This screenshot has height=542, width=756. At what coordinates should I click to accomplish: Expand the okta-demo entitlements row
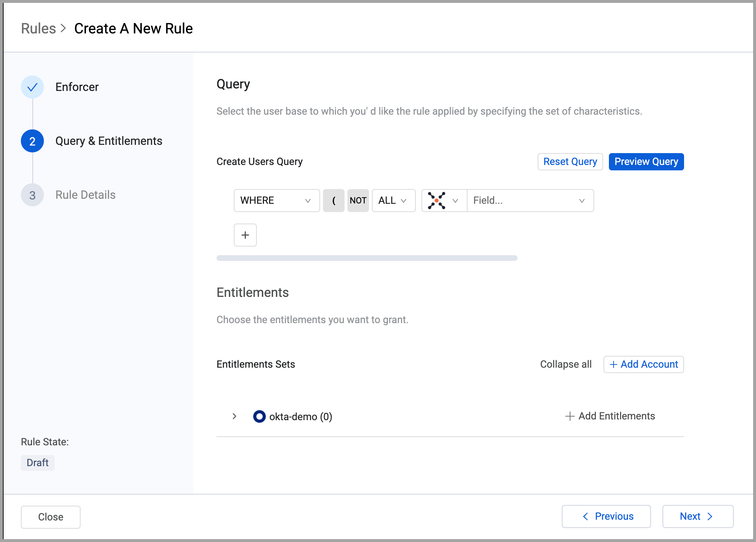coord(234,416)
